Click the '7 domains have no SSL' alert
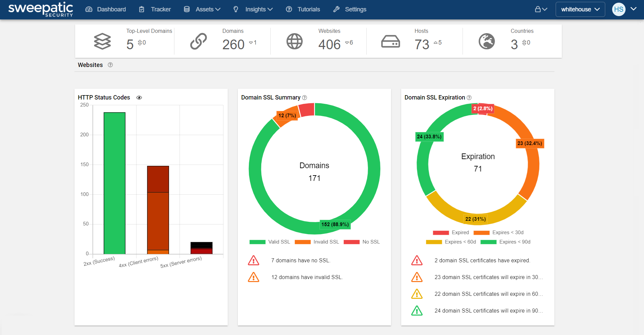Screen dimensions: 644x335 tap(301, 260)
